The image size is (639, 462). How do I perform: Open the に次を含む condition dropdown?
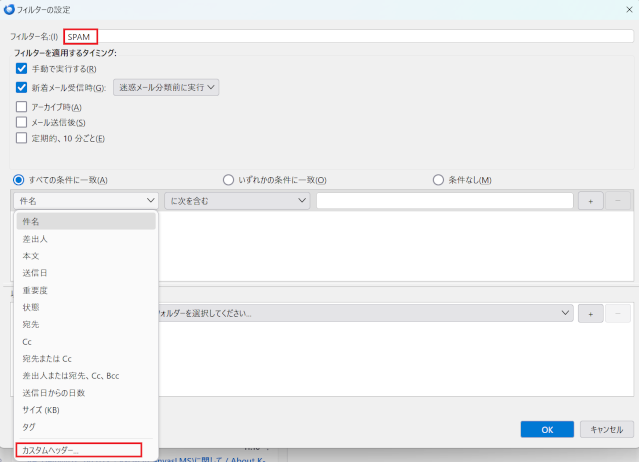click(x=236, y=201)
